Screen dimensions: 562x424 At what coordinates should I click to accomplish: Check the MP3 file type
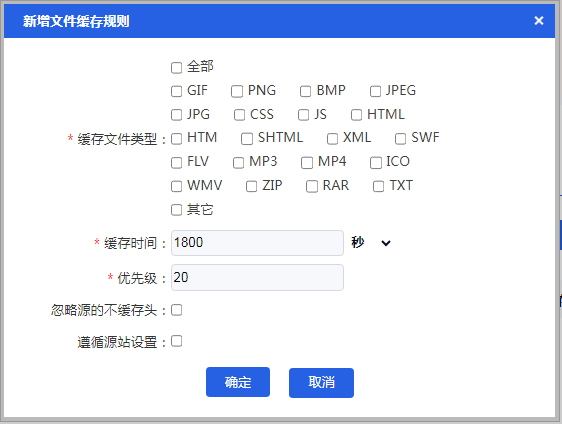(x=238, y=163)
